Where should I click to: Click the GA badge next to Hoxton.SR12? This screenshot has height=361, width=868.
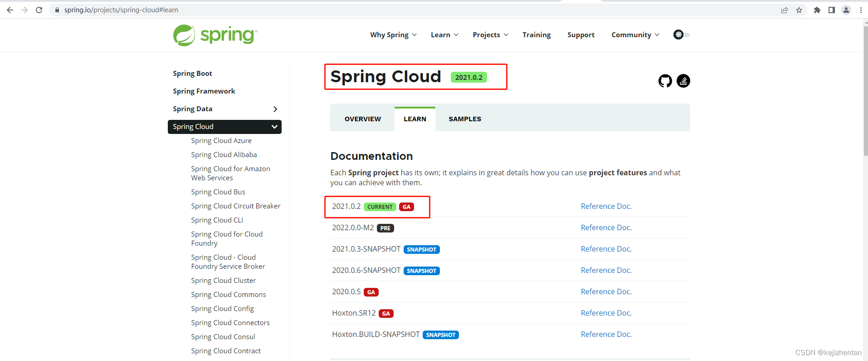point(386,314)
